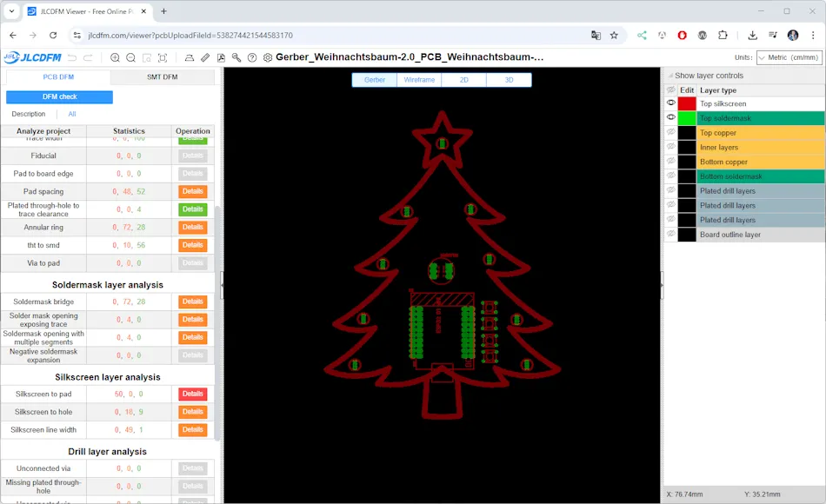This screenshot has height=504, width=826.
Task: Switch to the 3D view tab
Action: click(x=509, y=80)
